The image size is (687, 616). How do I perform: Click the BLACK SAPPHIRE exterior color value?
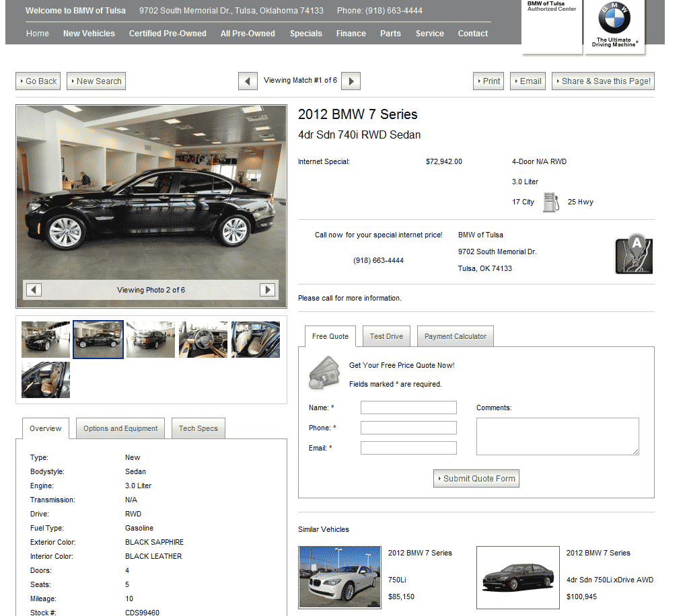click(154, 542)
